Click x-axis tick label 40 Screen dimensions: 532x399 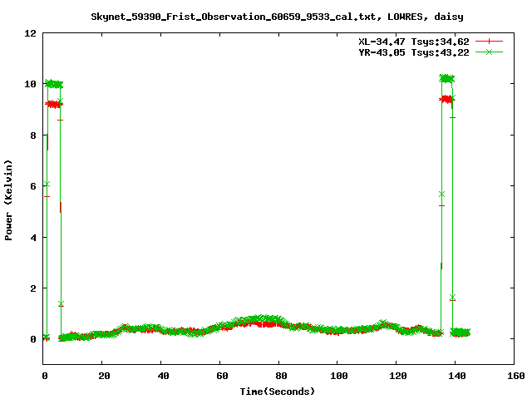click(x=164, y=376)
